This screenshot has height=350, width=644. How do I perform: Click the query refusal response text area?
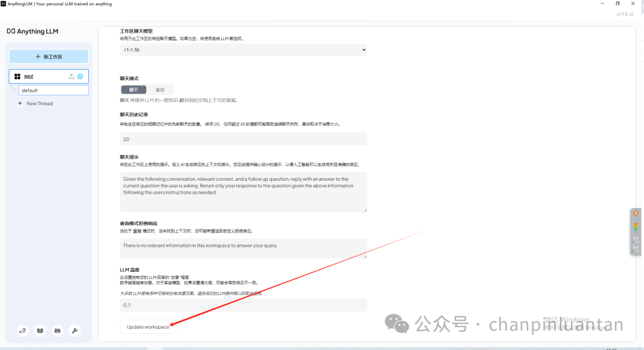(243, 249)
